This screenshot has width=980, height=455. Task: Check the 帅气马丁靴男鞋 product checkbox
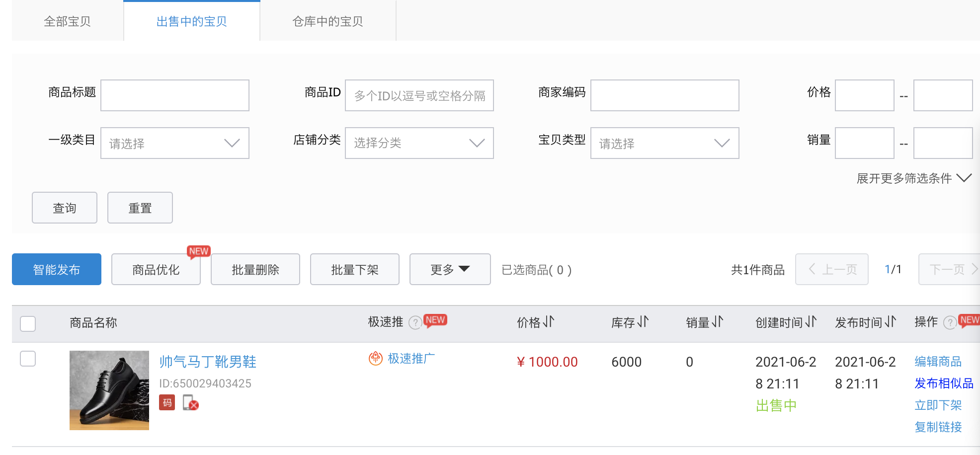point(28,359)
